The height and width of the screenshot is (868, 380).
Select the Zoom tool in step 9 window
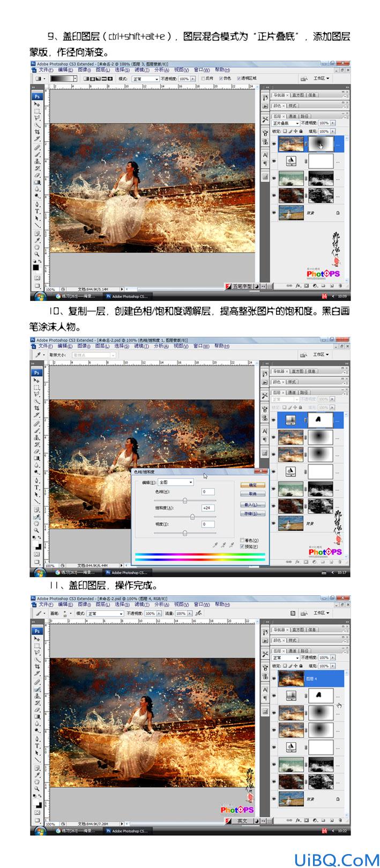coord(36,254)
